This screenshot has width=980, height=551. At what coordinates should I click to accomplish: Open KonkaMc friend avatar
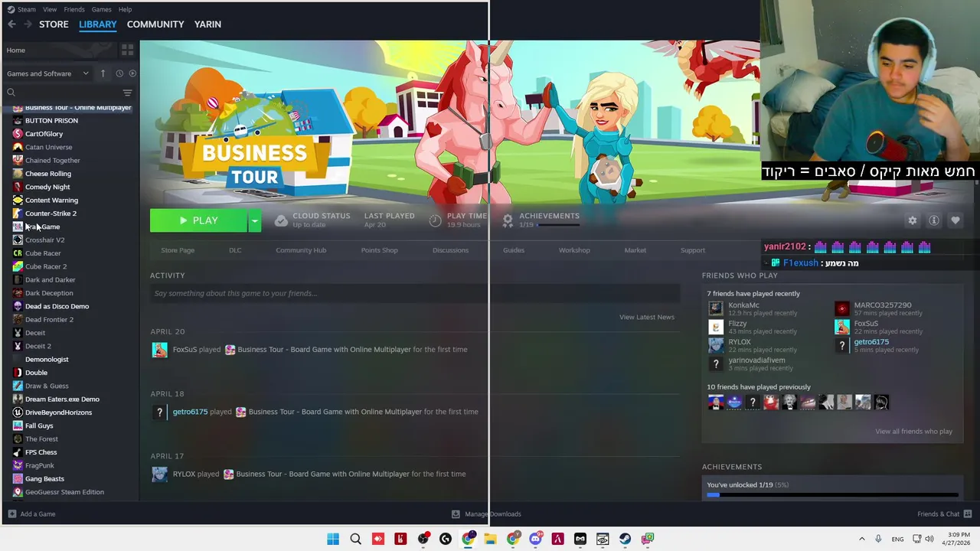(716, 308)
